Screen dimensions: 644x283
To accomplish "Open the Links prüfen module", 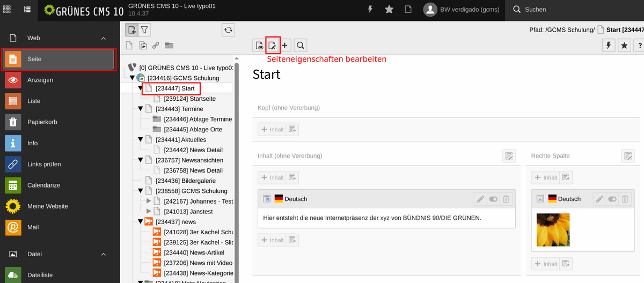I will pyautogui.click(x=59, y=164).
